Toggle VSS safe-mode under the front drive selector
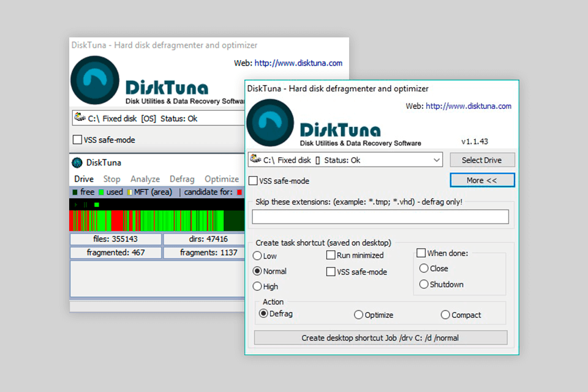 point(253,181)
